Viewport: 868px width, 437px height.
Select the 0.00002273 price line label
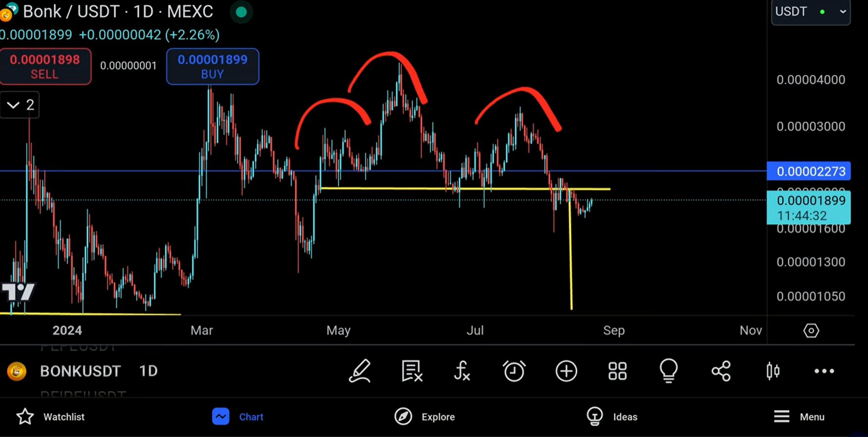[x=809, y=171]
